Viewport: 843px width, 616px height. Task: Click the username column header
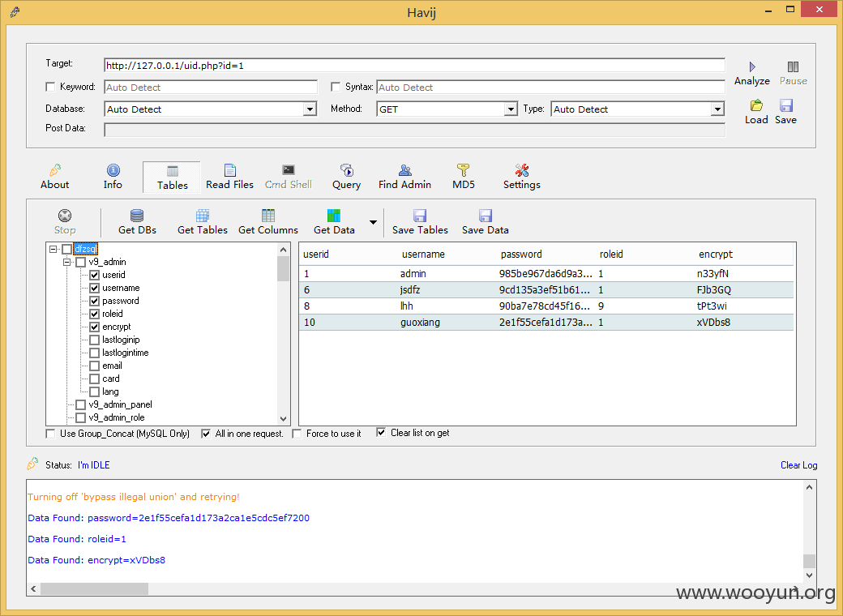pos(424,255)
